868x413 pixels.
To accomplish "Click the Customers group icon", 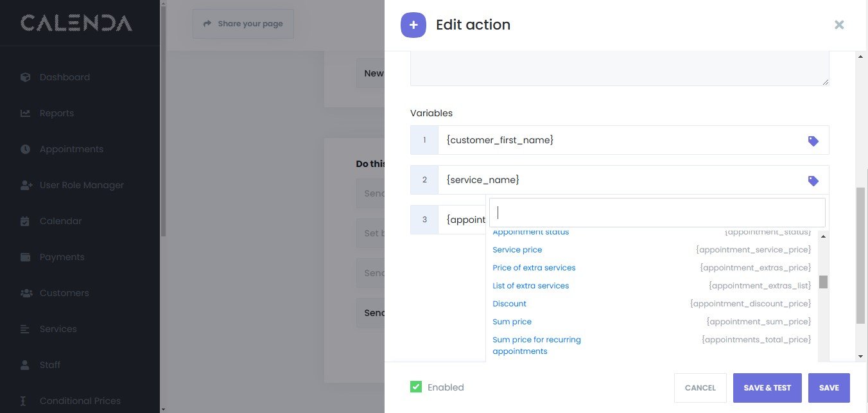I will click(x=26, y=293).
